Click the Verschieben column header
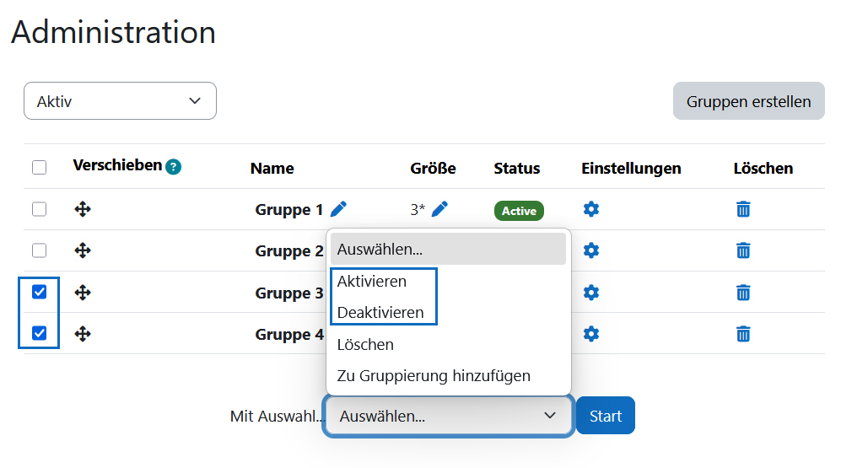 pos(117,165)
